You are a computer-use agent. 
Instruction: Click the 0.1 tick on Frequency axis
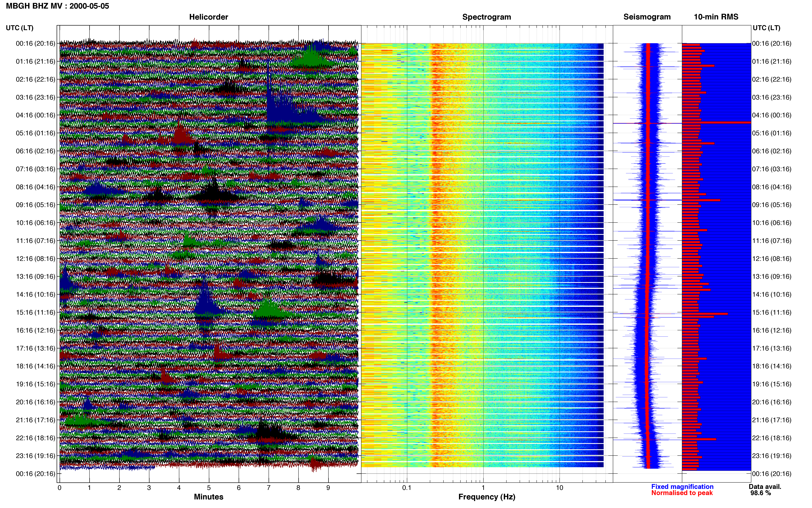407,488
